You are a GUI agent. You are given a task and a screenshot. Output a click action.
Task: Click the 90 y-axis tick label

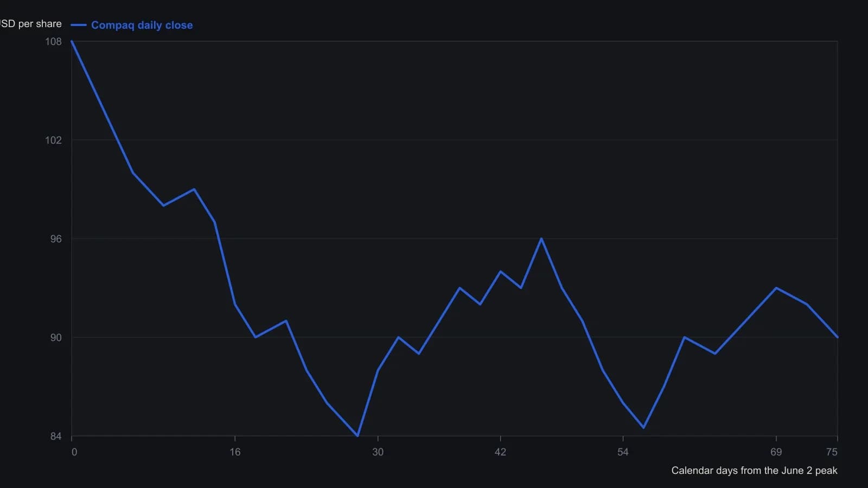point(56,338)
